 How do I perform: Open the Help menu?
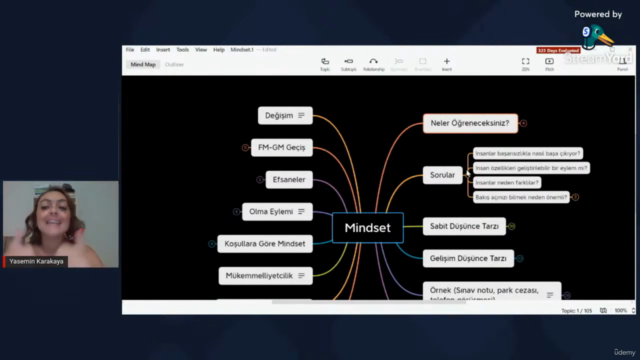point(219,50)
